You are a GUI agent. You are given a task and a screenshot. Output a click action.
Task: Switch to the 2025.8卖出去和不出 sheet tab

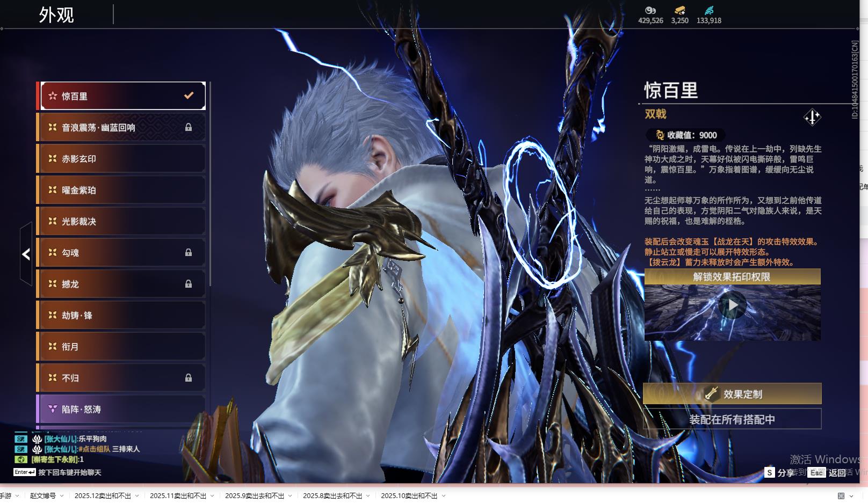pos(332,496)
